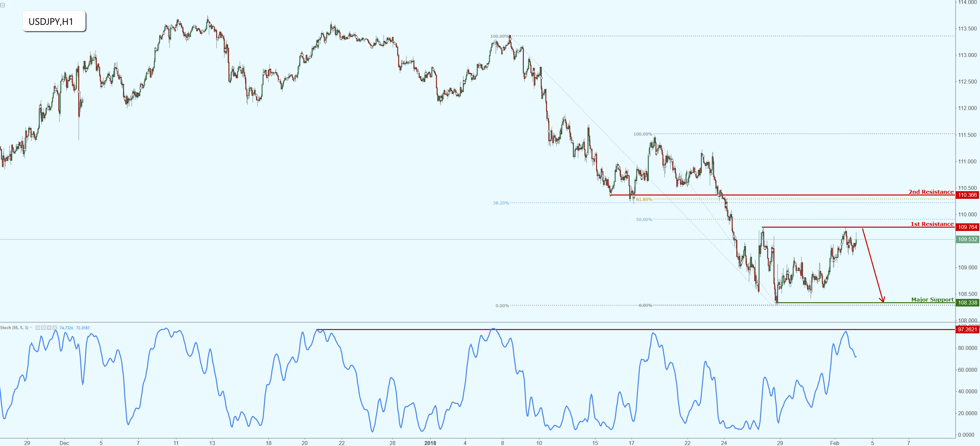Click the 109.532 current price label
This screenshot has height=446, width=980.
click(967, 239)
